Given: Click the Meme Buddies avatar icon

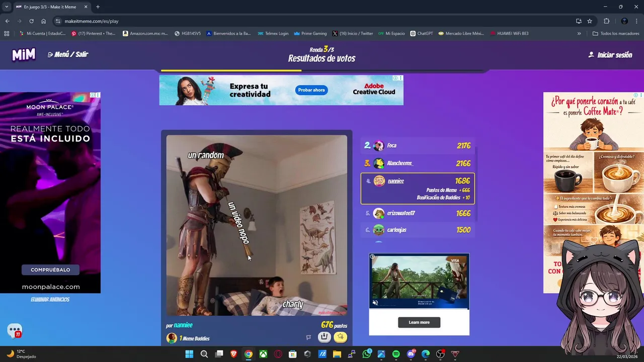Looking at the screenshot, I should click(172, 338).
